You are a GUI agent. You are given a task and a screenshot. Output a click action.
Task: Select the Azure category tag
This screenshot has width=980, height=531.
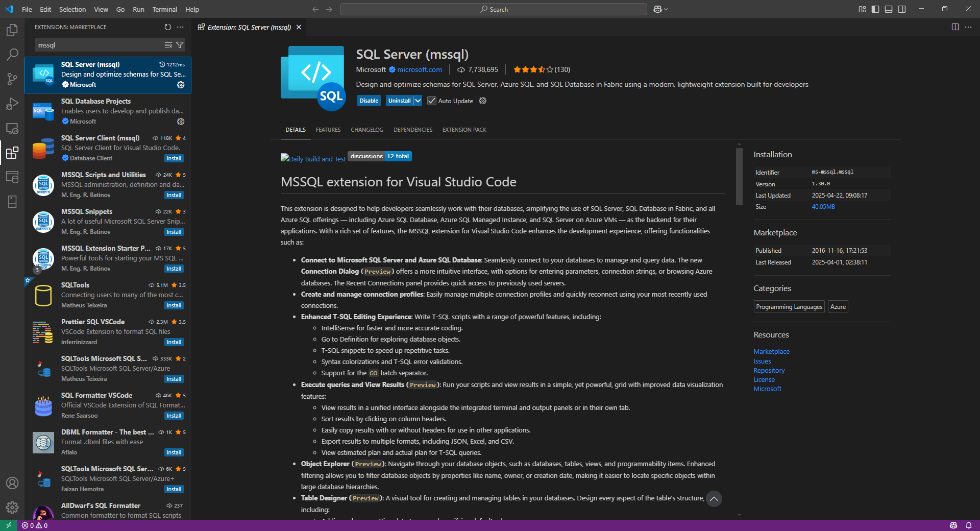point(838,307)
